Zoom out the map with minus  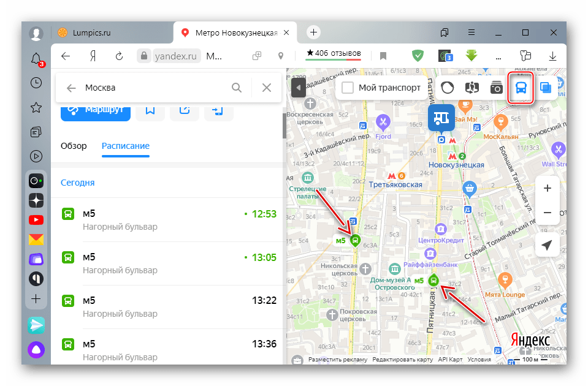547,213
